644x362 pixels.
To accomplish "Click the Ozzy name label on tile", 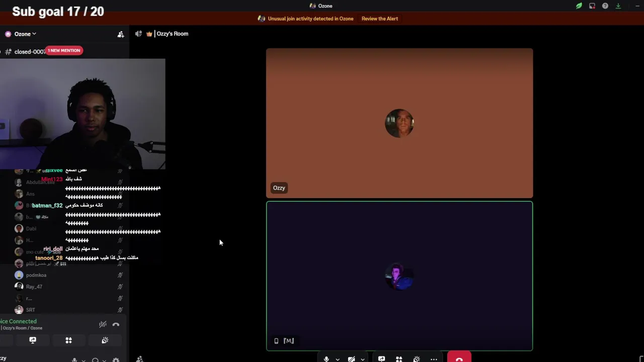I will coord(279,188).
